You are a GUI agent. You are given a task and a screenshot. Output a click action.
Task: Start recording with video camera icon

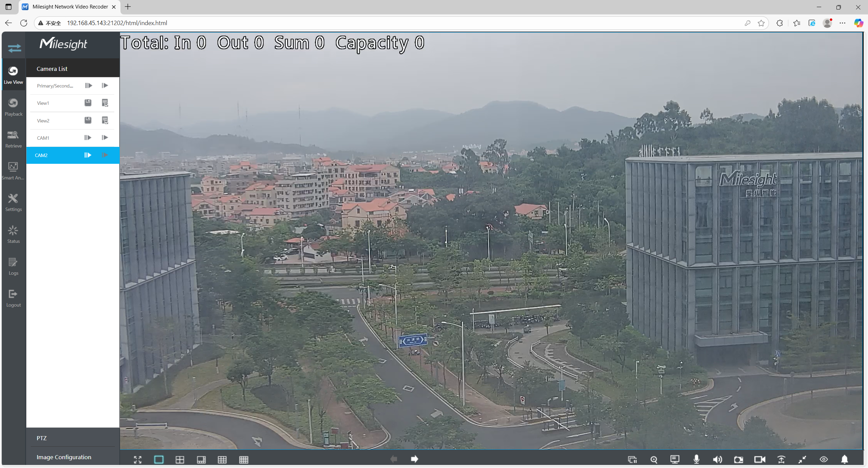click(x=759, y=459)
